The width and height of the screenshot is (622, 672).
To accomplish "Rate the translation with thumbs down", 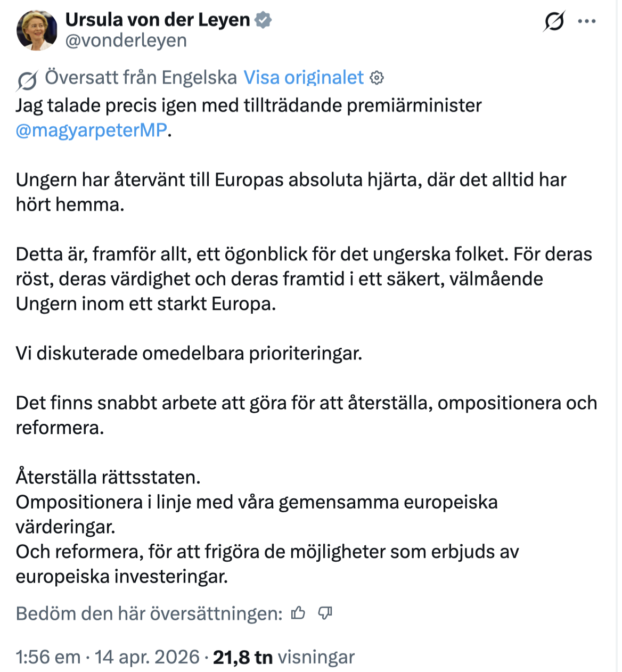I will (x=325, y=613).
